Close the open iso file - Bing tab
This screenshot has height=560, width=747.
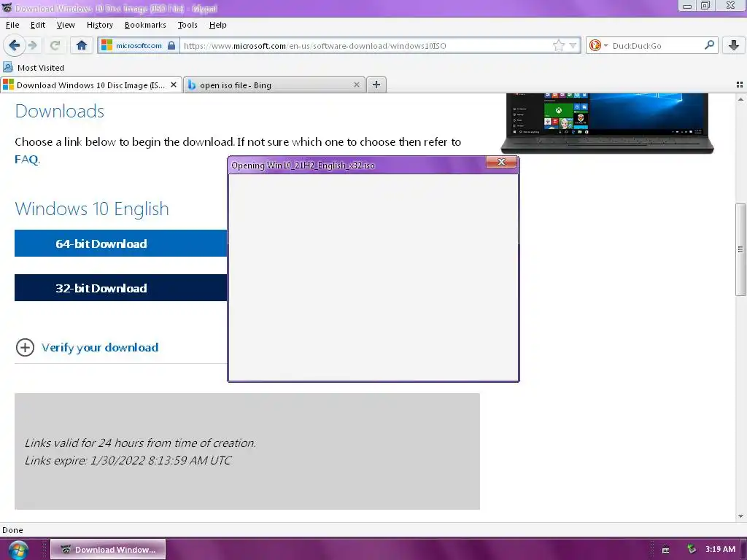tap(356, 85)
